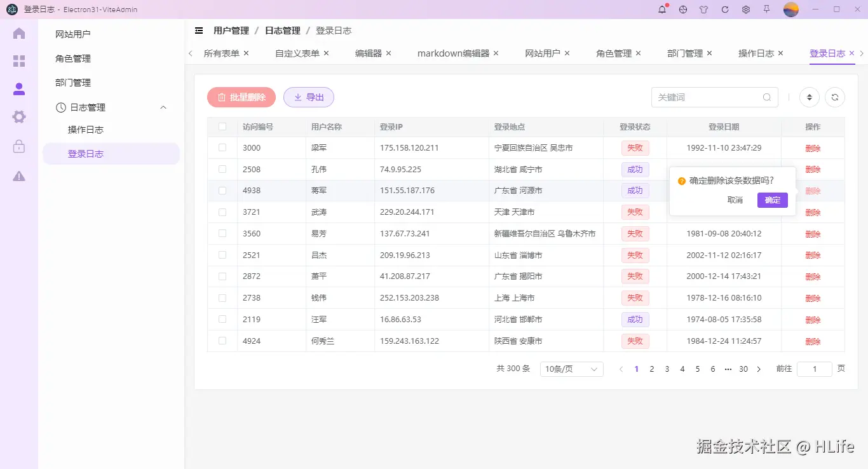Screen dimensions: 868x469
Task: Close the 所有表单 tab
Action: (247, 53)
